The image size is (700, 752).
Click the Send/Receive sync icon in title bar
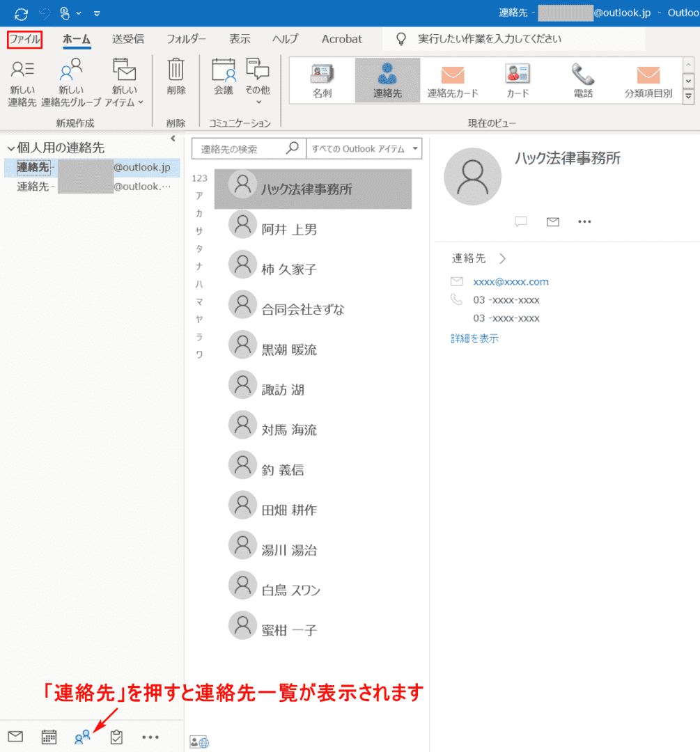[x=21, y=14]
